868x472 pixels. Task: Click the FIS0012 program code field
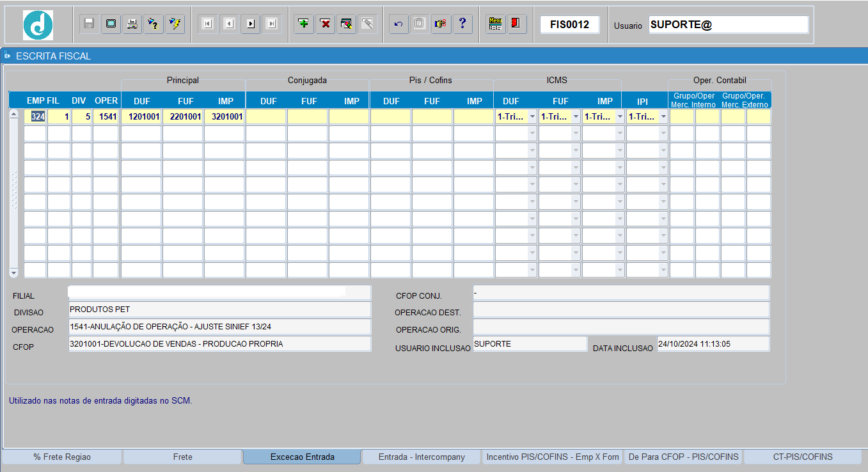point(569,24)
